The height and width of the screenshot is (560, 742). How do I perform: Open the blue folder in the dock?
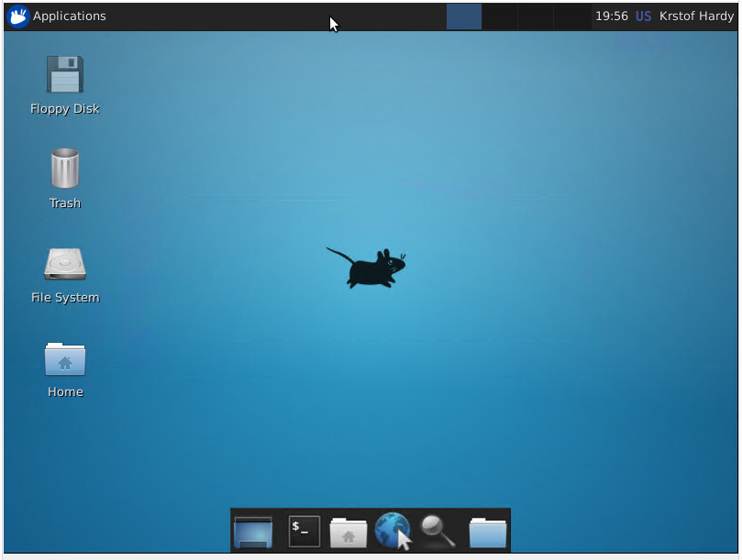(x=487, y=533)
